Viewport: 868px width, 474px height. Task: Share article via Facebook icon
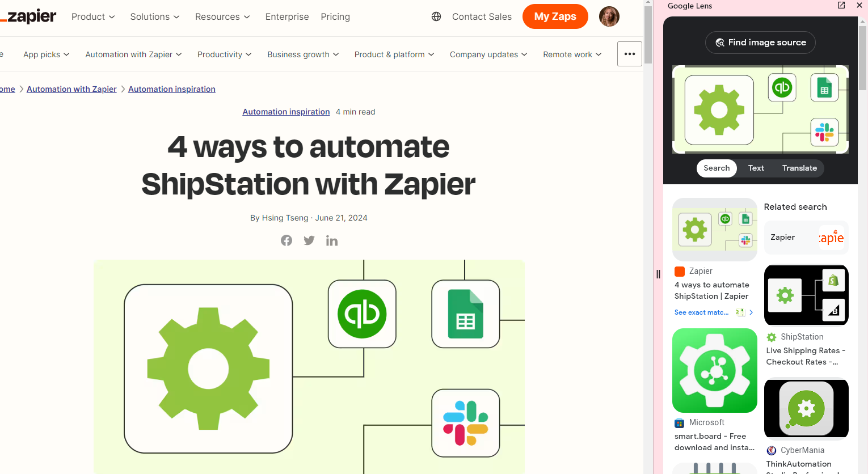click(286, 240)
